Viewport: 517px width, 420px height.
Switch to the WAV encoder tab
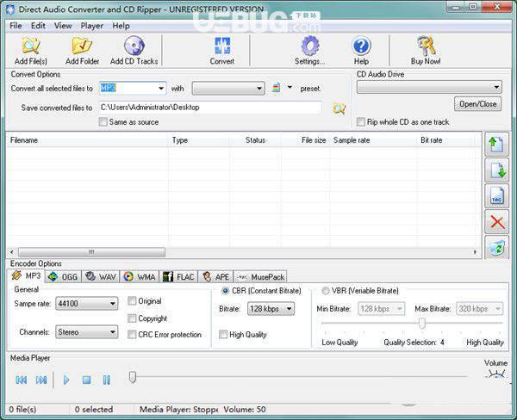click(101, 277)
